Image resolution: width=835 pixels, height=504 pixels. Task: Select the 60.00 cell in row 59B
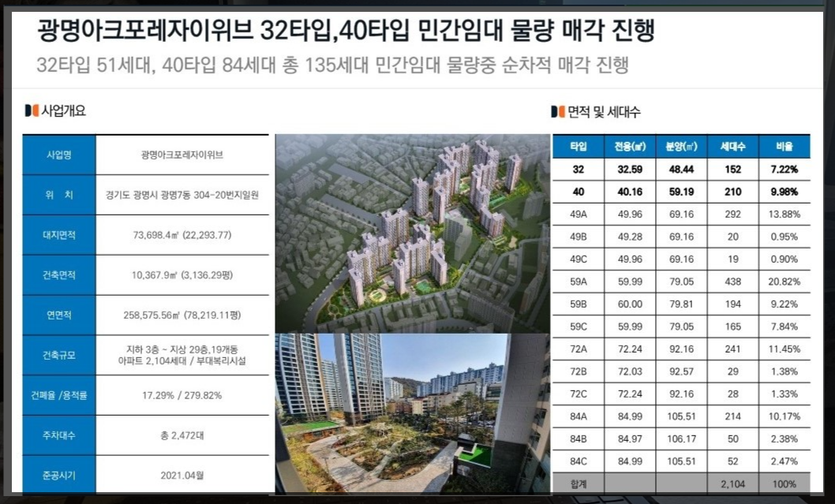(630, 304)
